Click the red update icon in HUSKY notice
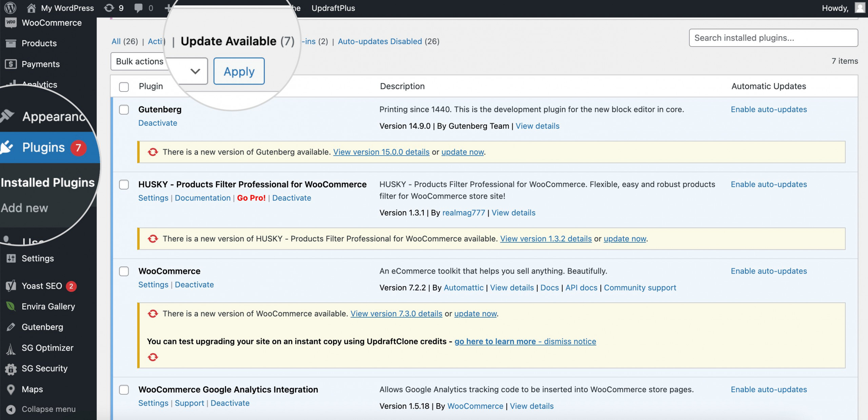 [153, 239]
